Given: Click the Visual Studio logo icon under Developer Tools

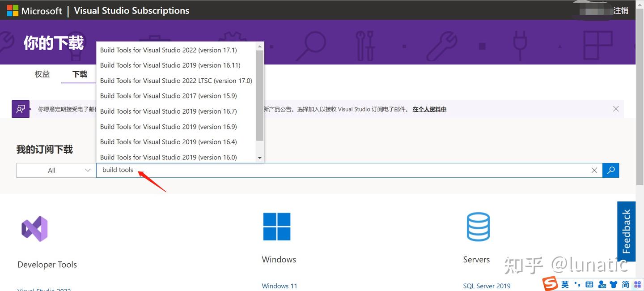Looking at the screenshot, I should tap(34, 228).
